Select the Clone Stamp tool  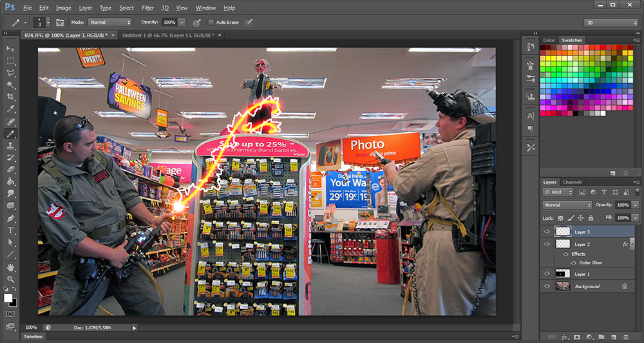10,146
